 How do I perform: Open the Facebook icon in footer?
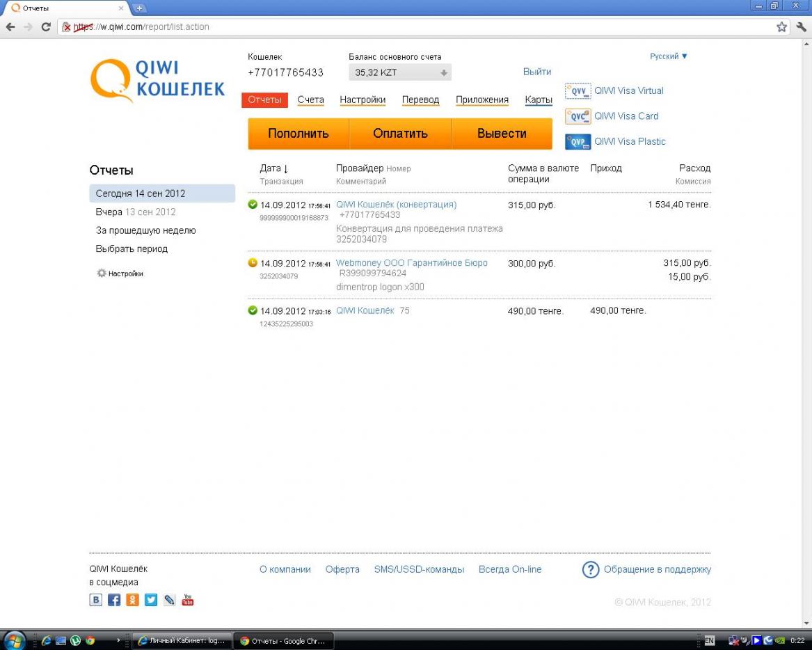[114, 600]
